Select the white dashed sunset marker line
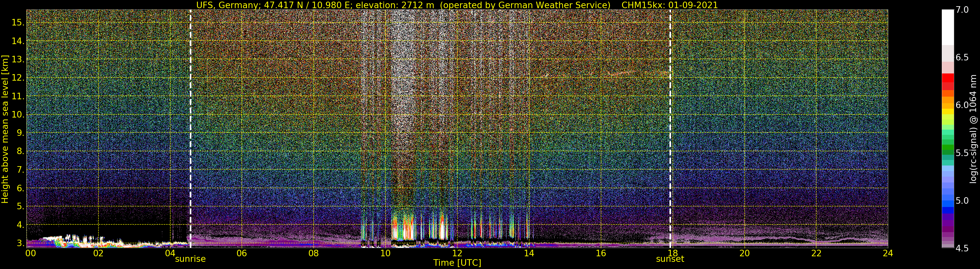Image resolution: width=980 pixels, height=269 pixels. [x=670, y=129]
